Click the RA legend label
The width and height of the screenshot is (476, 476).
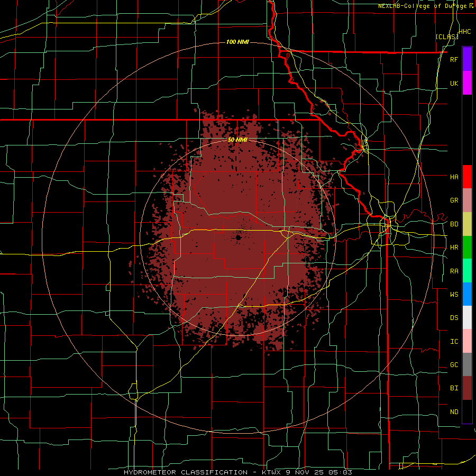(x=454, y=271)
